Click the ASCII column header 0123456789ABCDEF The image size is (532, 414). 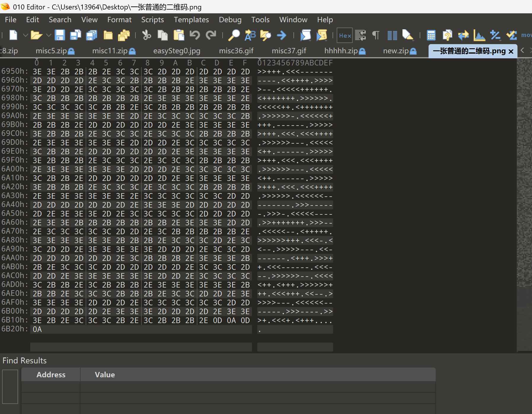[x=295, y=63]
